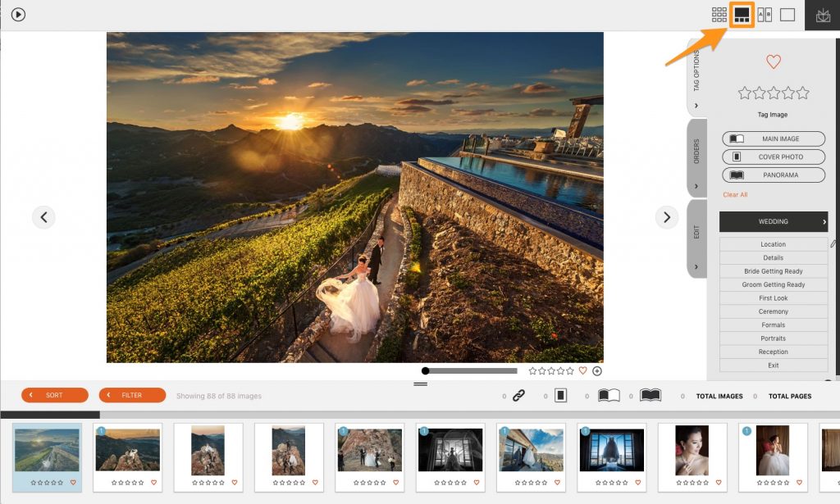Open the A/B compare view
The height and width of the screenshot is (504, 840).
click(x=765, y=15)
